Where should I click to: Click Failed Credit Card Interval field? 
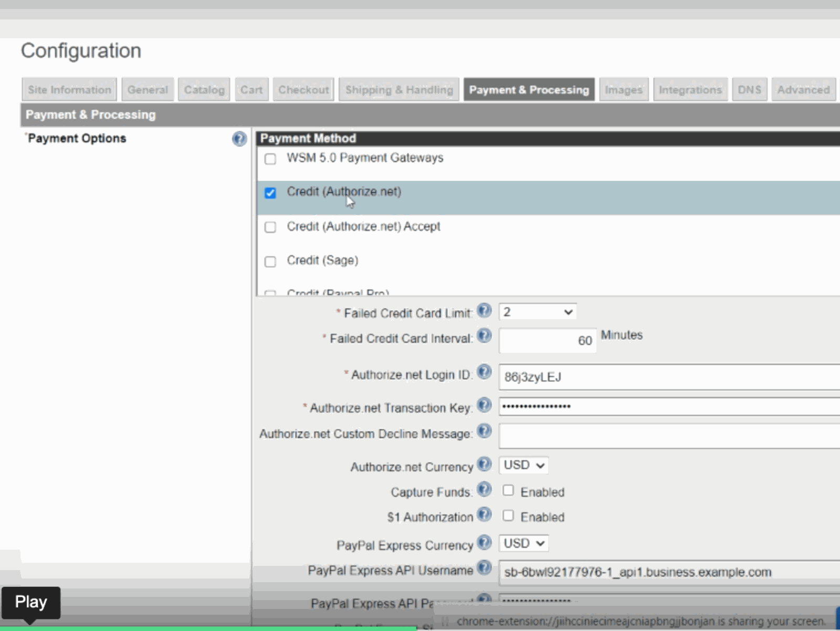click(x=548, y=340)
